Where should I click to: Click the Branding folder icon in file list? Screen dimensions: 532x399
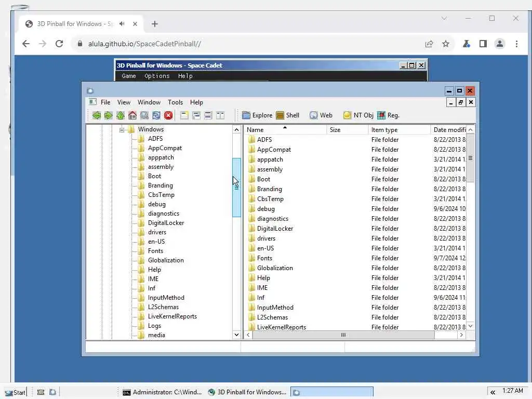[x=251, y=189]
